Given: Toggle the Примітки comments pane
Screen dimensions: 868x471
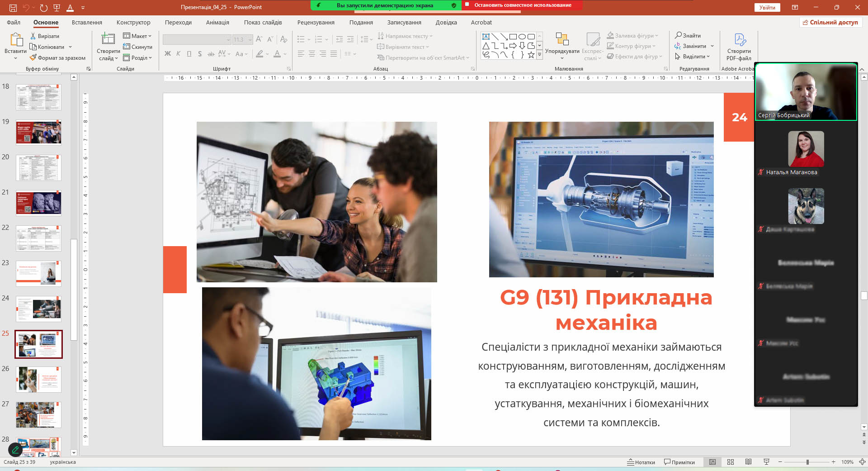Looking at the screenshot, I should pos(679,462).
